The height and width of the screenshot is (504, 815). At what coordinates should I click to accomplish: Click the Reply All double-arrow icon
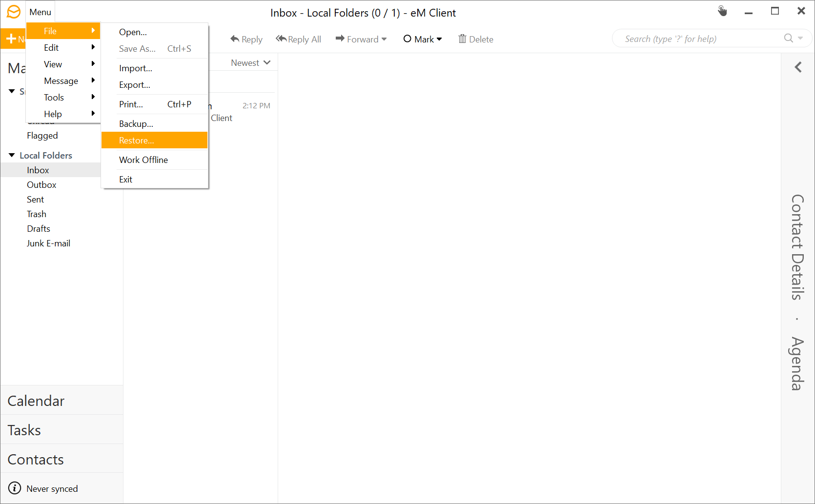(281, 39)
